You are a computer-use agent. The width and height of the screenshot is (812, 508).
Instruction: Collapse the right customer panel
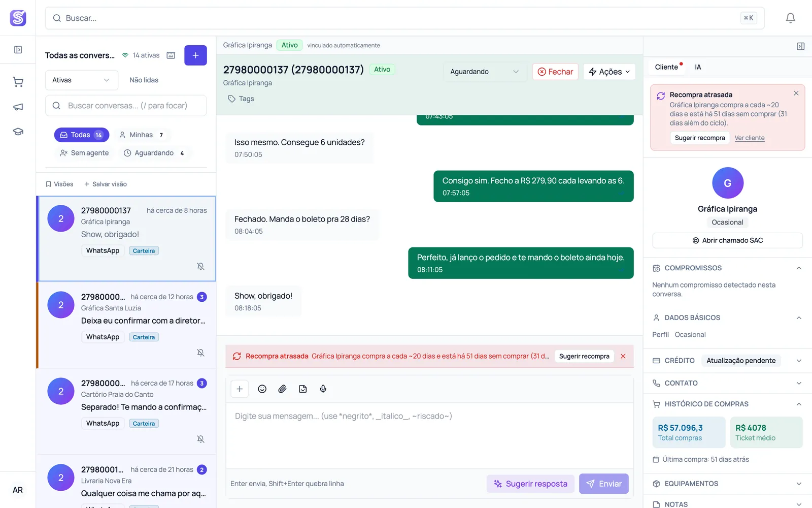(x=800, y=46)
